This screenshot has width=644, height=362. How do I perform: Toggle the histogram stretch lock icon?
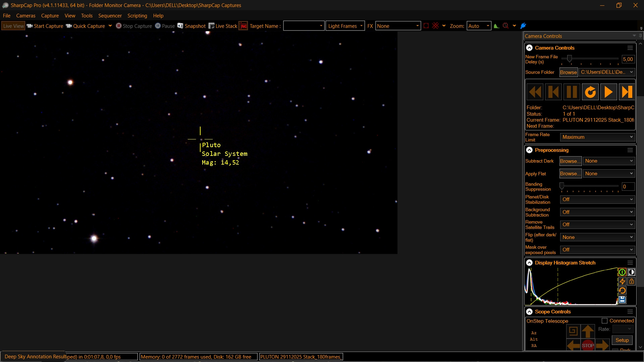(x=631, y=282)
